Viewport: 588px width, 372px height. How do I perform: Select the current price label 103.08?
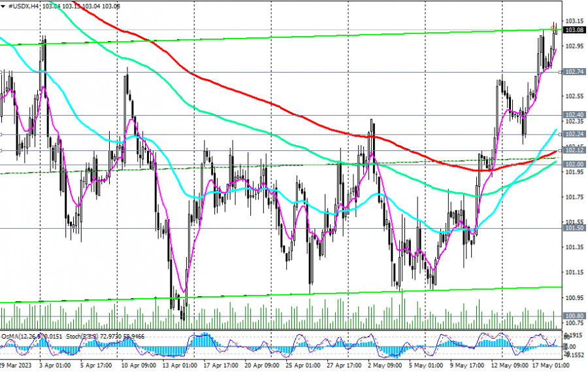click(574, 30)
